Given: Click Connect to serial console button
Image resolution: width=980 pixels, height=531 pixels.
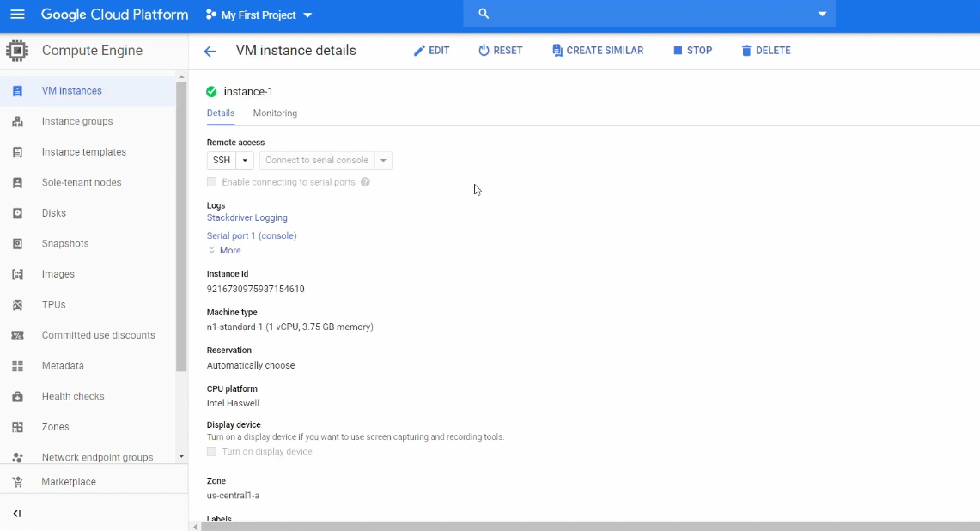Looking at the screenshot, I should coord(317,160).
